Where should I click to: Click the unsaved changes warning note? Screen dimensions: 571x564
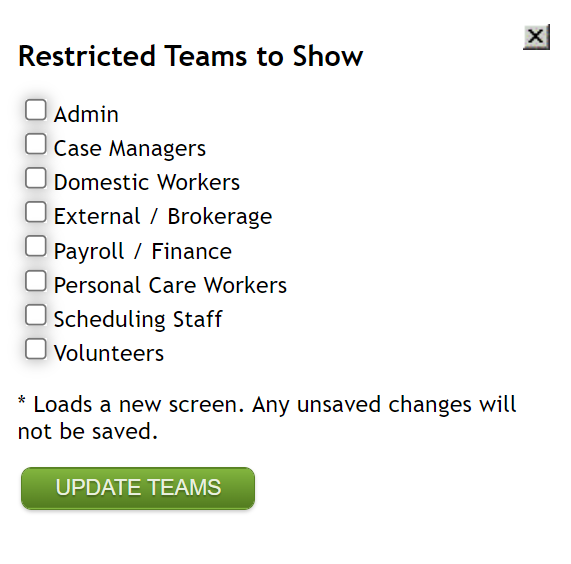(267, 418)
